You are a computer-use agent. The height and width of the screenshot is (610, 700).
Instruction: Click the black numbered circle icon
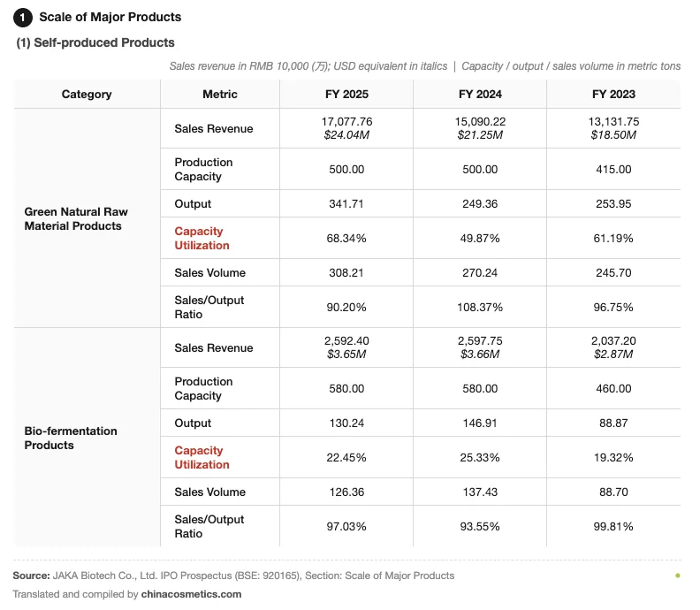click(22, 18)
